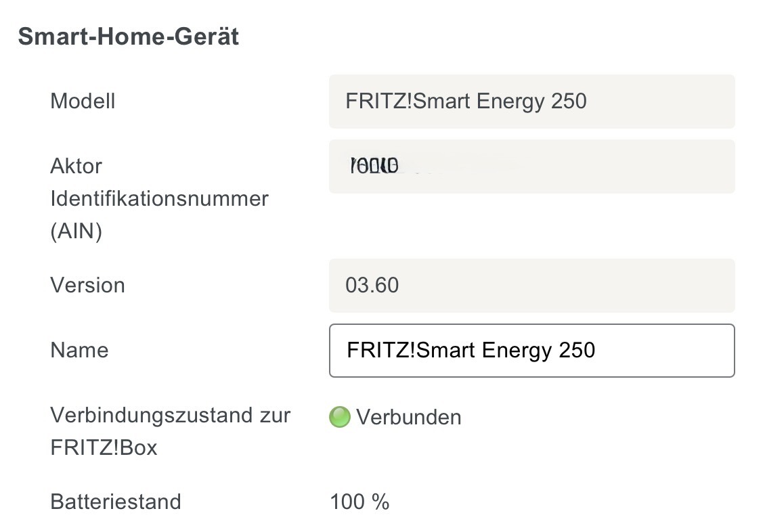
Task: Click the blurred AIN number text
Action: (374, 165)
